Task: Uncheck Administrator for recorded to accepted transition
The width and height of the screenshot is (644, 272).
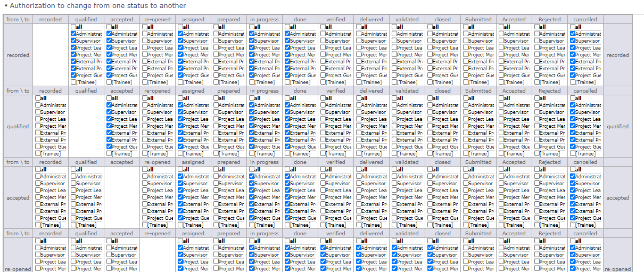Action: click(110, 34)
